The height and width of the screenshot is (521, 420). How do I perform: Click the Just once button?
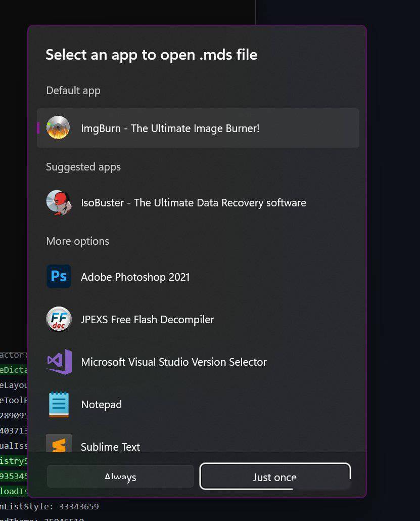tap(274, 476)
